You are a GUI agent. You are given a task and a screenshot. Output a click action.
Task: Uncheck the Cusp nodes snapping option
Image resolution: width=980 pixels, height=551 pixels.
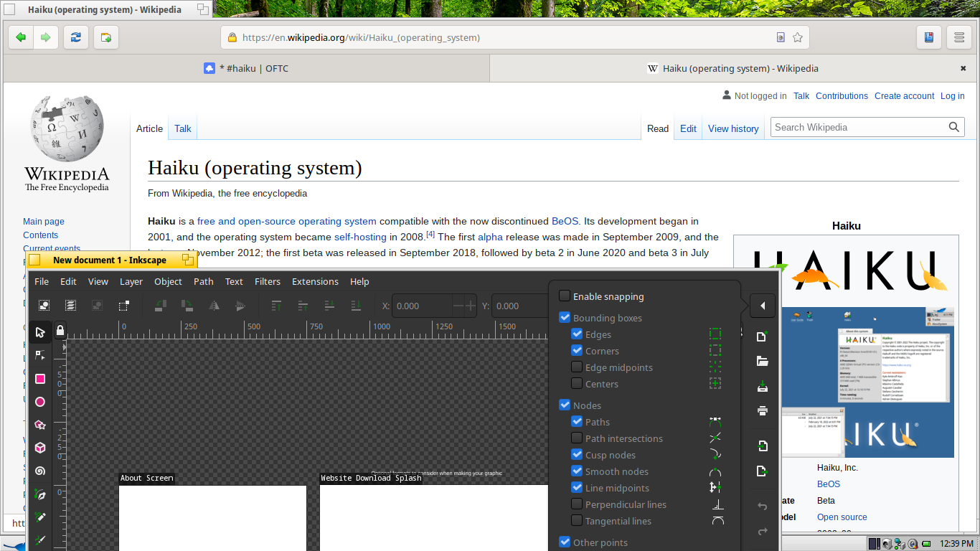point(577,455)
